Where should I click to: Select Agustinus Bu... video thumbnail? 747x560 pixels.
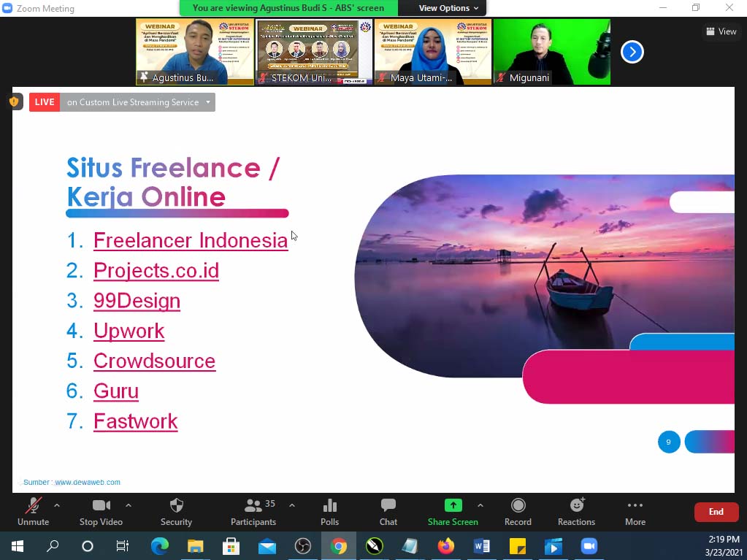(195, 52)
